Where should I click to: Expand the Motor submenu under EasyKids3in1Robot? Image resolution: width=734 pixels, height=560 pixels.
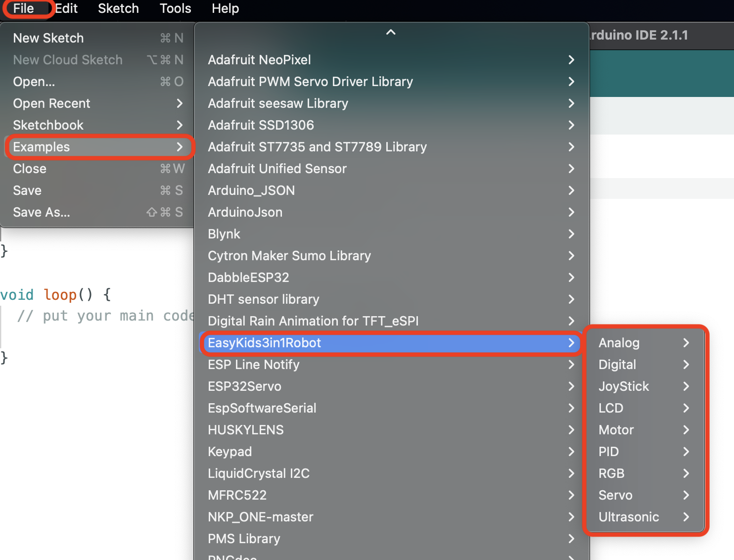tap(616, 430)
